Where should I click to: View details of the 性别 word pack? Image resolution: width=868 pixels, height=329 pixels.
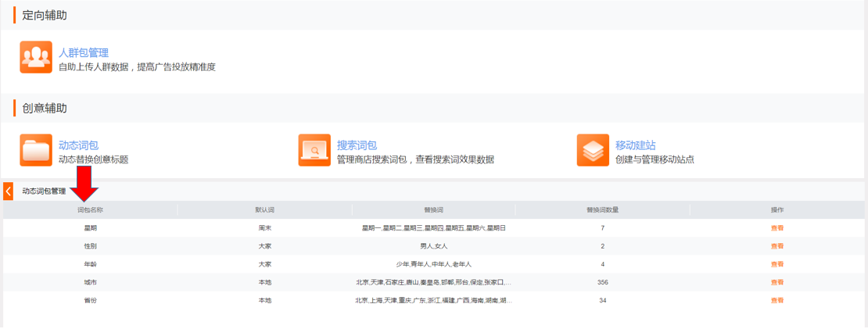(x=777, y=246)
